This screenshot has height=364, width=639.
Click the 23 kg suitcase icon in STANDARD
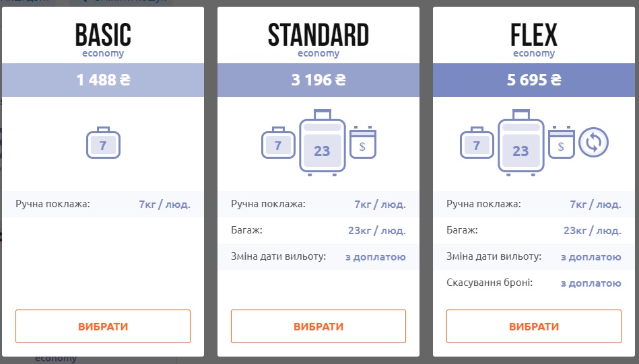pos(322,143)
